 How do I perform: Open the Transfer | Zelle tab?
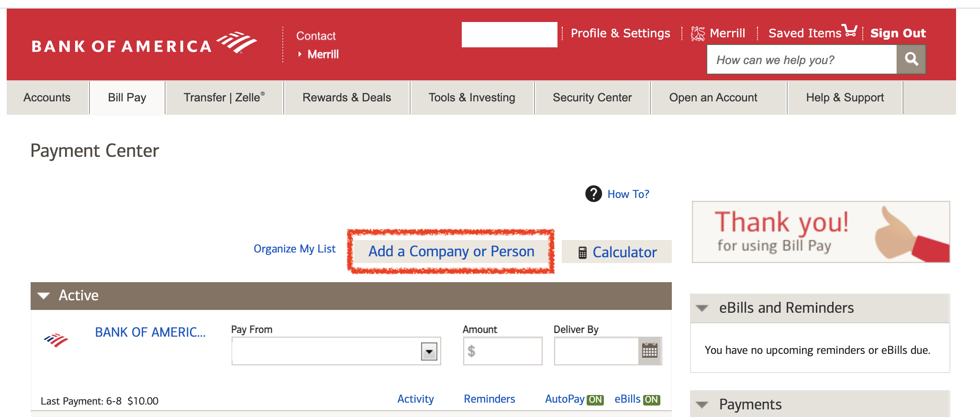click(224, 98)
